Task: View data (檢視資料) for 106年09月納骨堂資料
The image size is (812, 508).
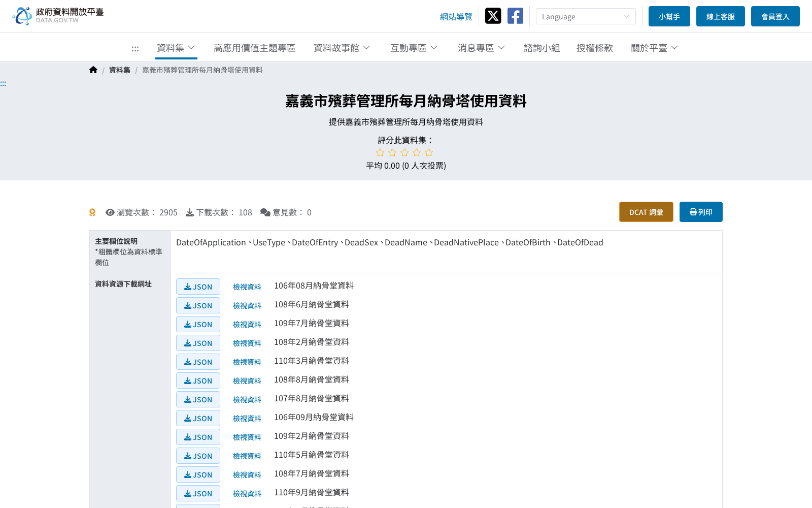Action: (247, 419)
